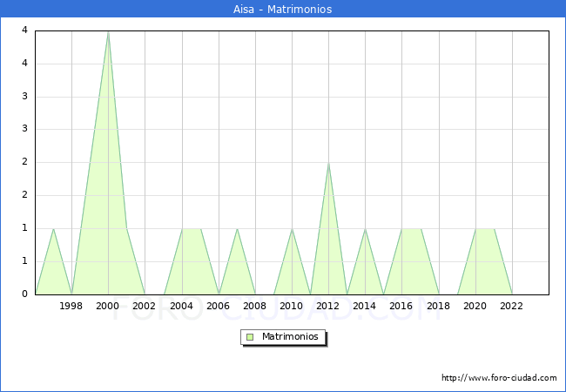Click the 2020 x-axis label
The image size is (566, 392).
pos(475,306)
